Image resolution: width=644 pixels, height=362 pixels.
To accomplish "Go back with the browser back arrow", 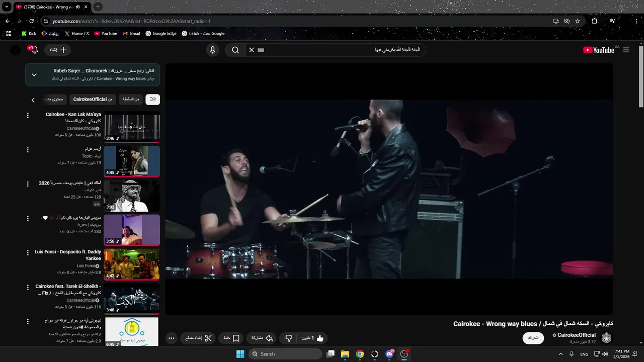I will point(7,21).
